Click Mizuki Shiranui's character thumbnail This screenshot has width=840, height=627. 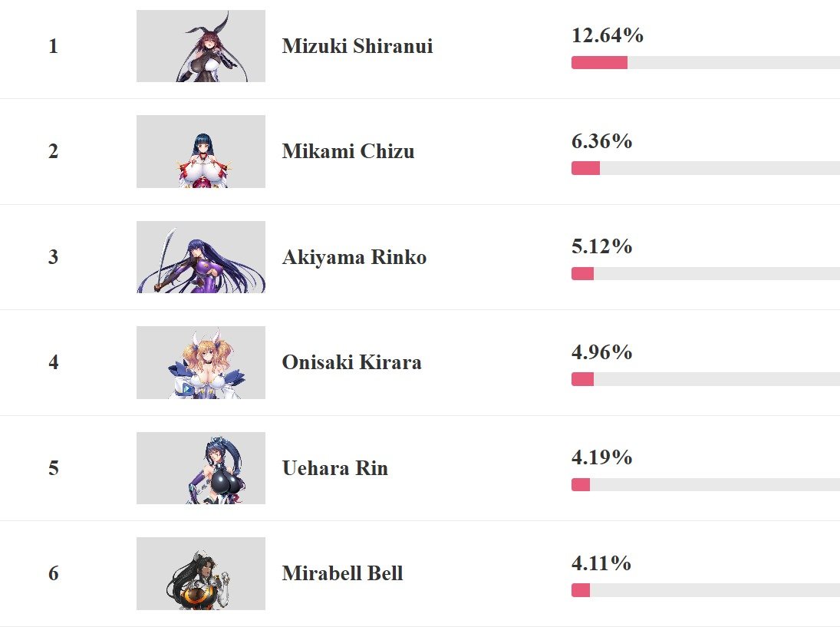201,46
